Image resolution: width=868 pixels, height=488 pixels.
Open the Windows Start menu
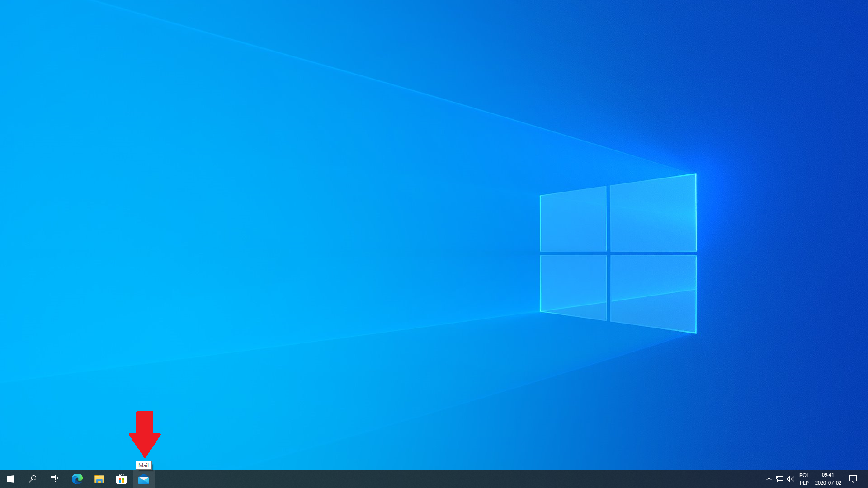point(11,479)
